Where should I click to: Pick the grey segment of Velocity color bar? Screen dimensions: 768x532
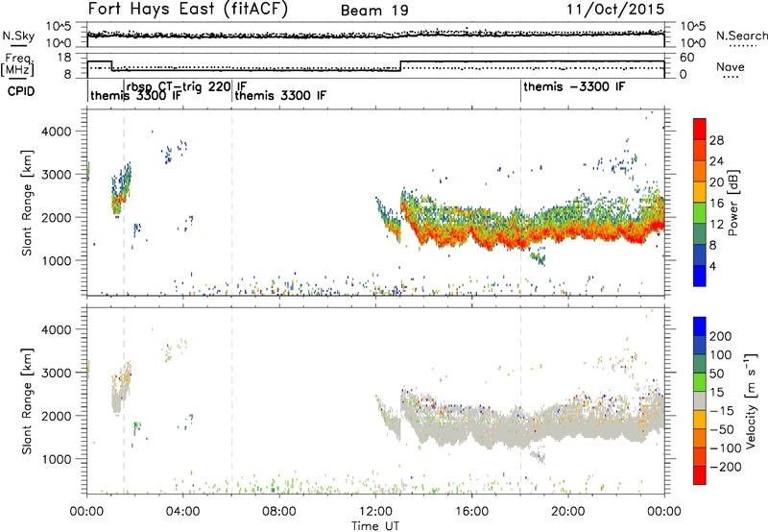point(700,400)
